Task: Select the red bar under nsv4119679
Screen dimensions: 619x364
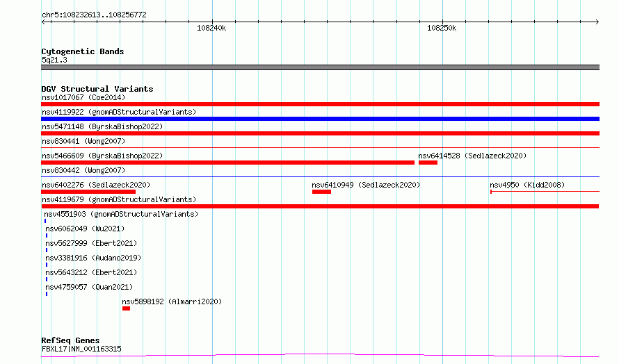Action: point(320,206)
